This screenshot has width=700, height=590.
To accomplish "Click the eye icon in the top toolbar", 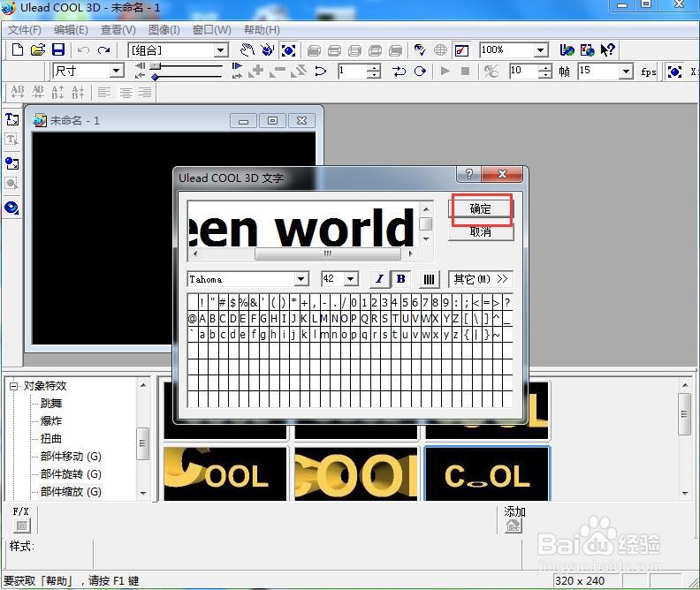I will [419, 50].
